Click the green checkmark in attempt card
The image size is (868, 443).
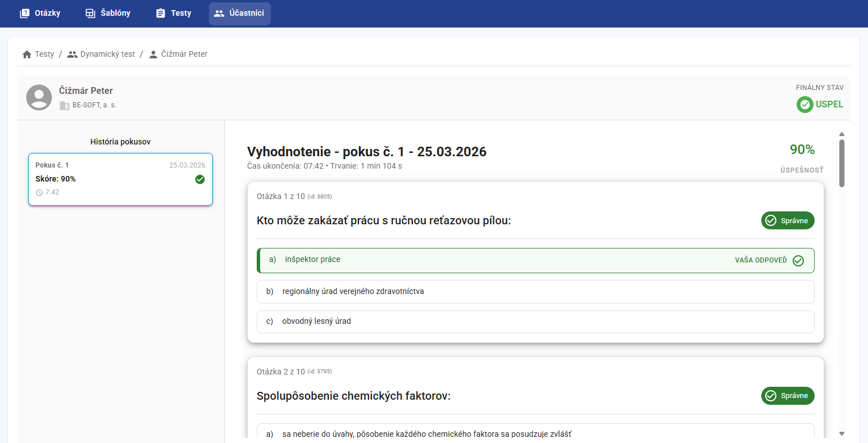(199, 179)
